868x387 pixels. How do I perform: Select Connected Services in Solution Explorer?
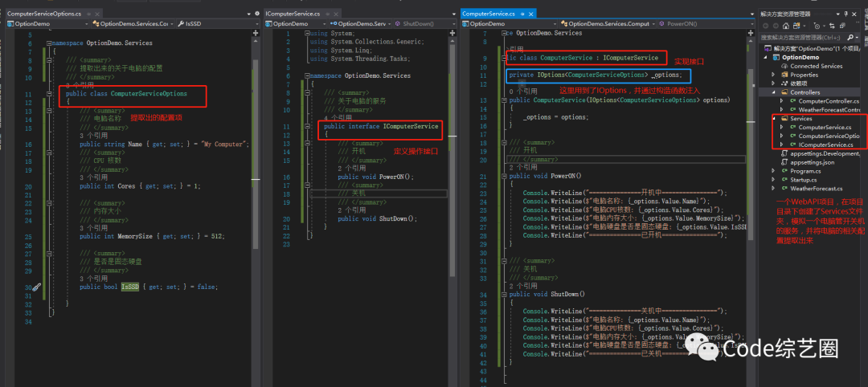pyautogui.click(x=816, y=66)
